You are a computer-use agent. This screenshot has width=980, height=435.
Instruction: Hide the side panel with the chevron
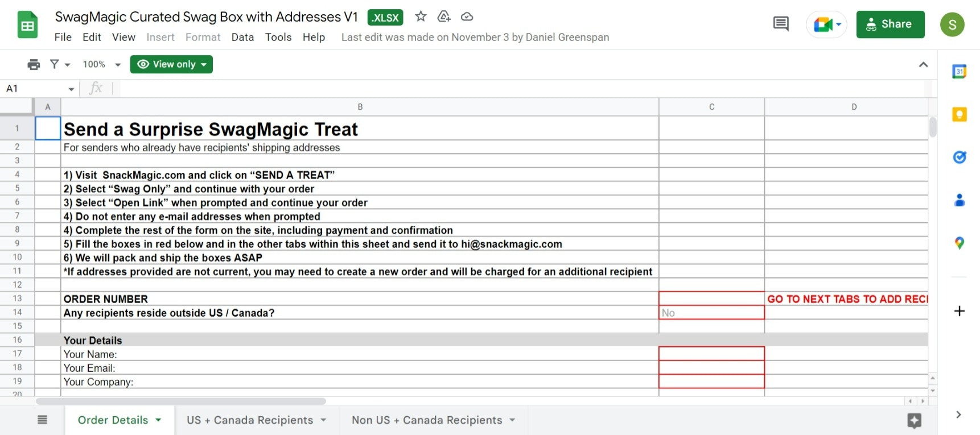click(x=959, y=415)
